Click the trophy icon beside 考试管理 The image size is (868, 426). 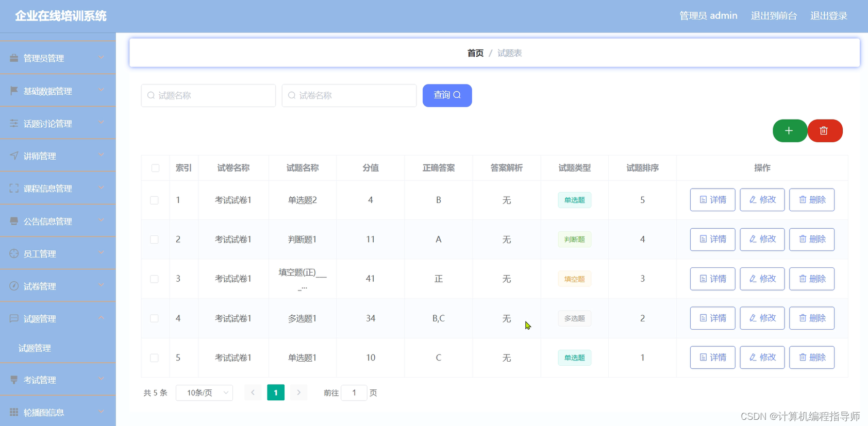14,380
